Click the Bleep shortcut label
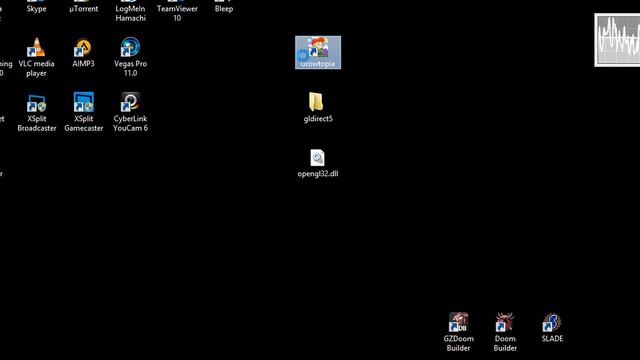 point(224,9)
